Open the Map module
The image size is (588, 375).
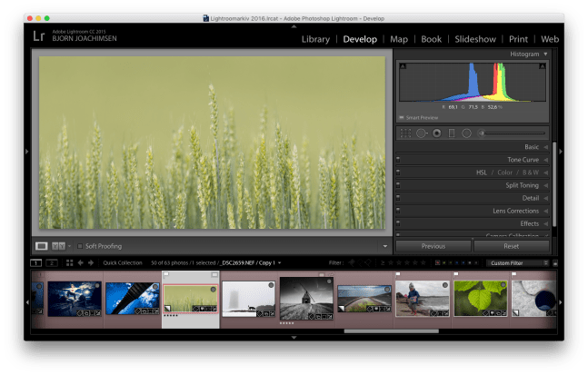coord(399,39)
